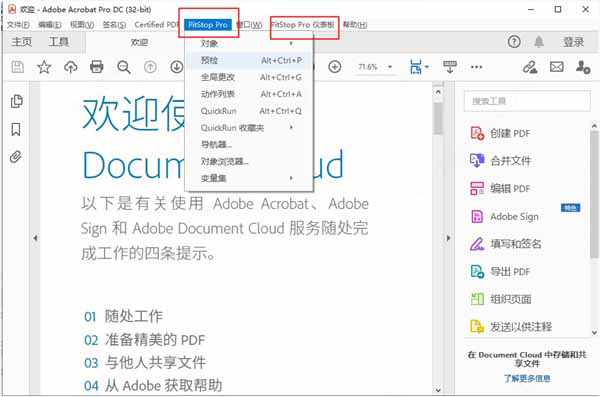Click the share with others person icon

click(583, 67)
